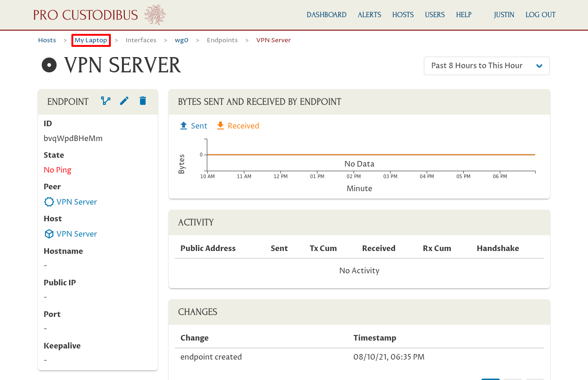Click the Log Out link
588x380 pixels.
[x=541, y=15]
